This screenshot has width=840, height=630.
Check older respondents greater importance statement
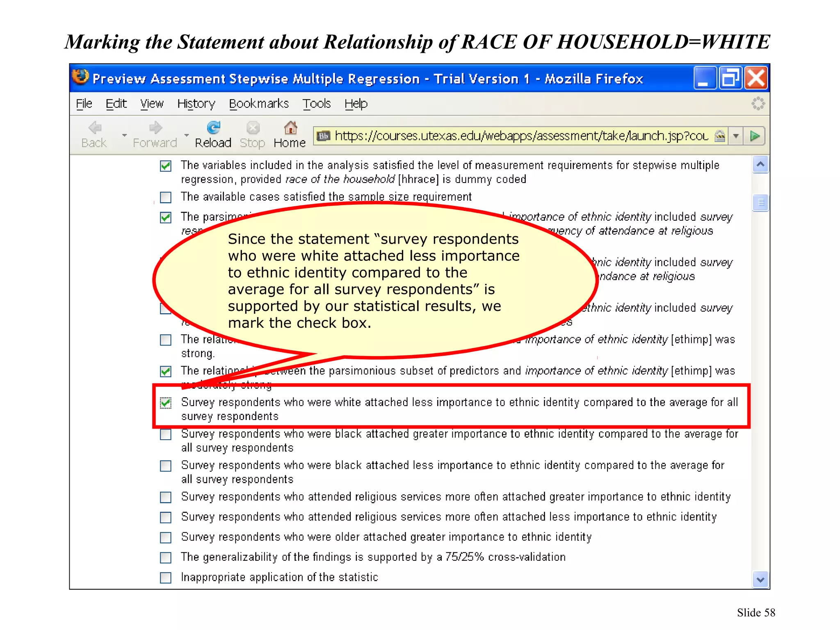tap(166, 537)
